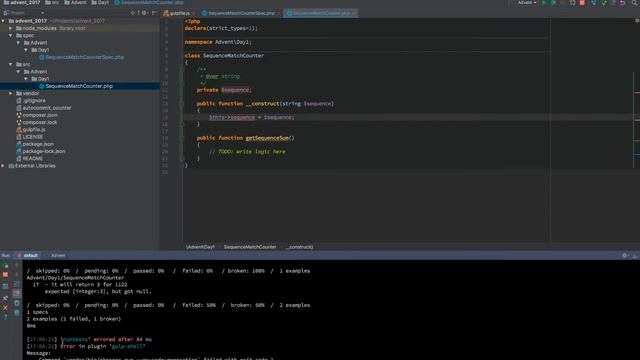Click Day1 in the navigation breadcrumb bar
The image size is (640, 360).
point(100,3)
